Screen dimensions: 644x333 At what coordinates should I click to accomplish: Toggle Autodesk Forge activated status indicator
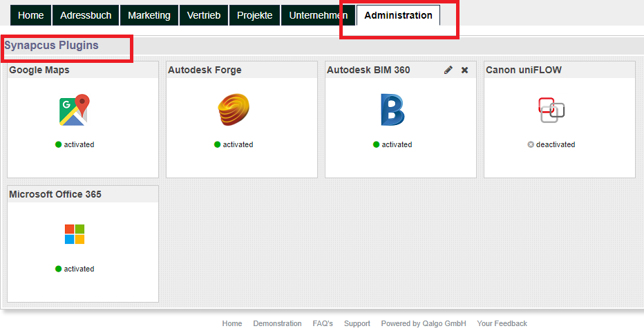(x=234, y=145)
